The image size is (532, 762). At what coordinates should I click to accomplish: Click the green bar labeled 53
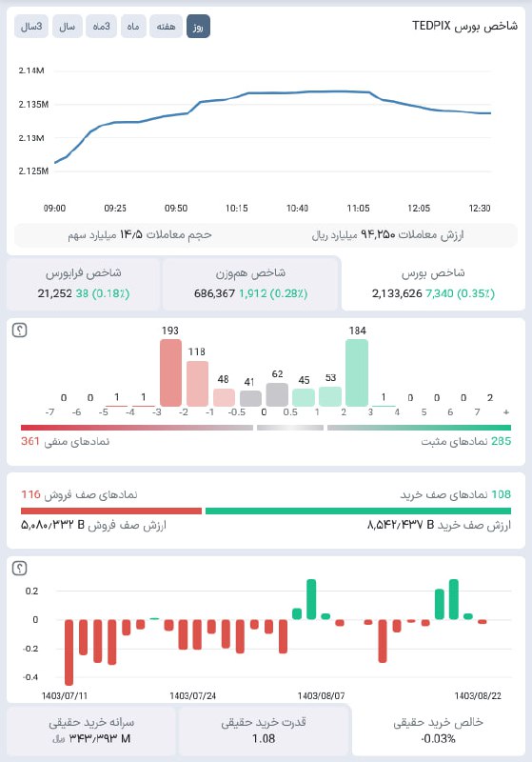[x=330, y=396]
